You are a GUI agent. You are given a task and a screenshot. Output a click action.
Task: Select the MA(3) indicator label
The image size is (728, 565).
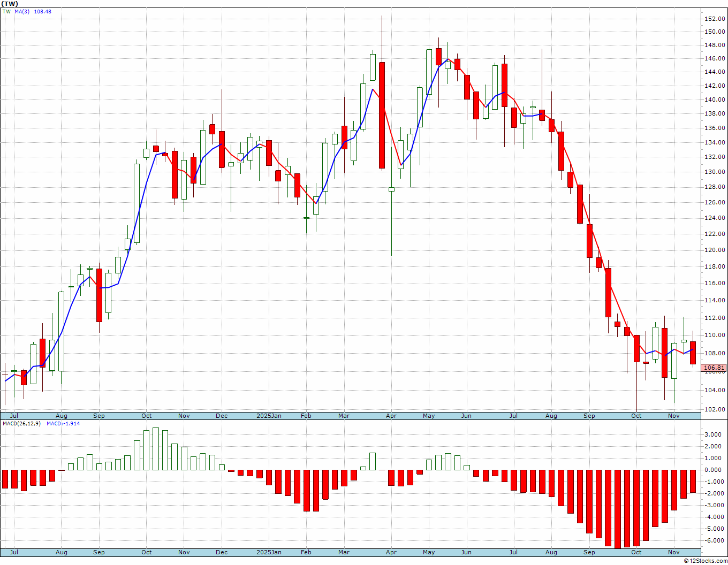[22, 11]
